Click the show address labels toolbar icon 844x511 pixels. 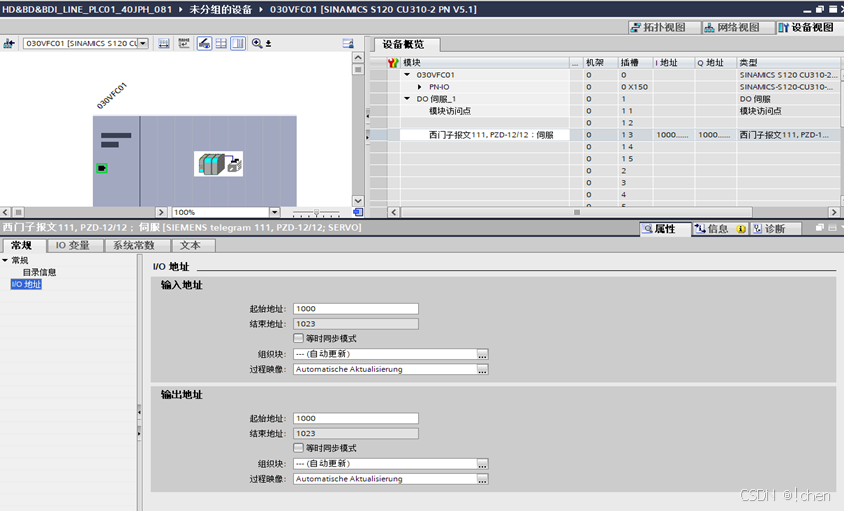coord(164,44)
